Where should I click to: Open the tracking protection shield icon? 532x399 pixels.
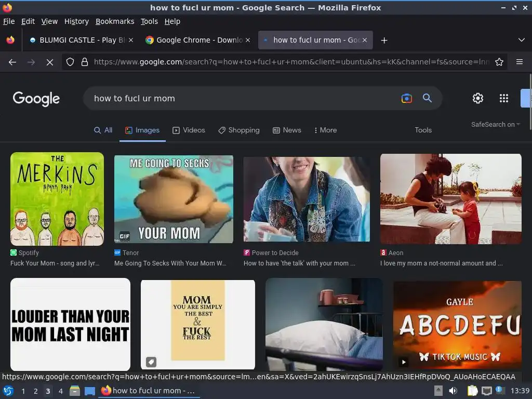tap(70, 62)
